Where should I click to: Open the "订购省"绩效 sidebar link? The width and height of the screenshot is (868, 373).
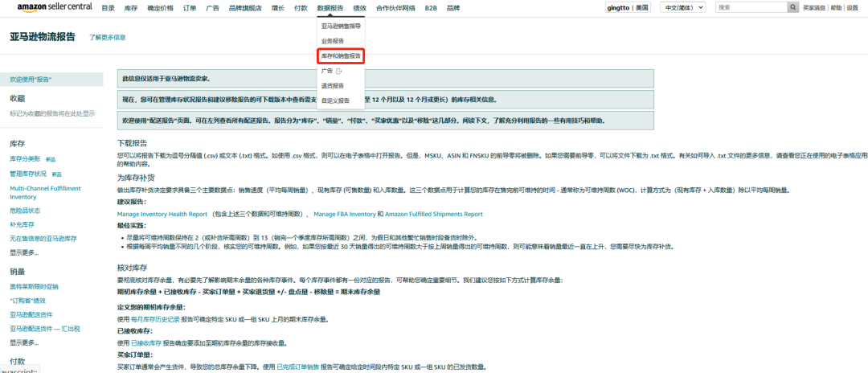(27, 301)
